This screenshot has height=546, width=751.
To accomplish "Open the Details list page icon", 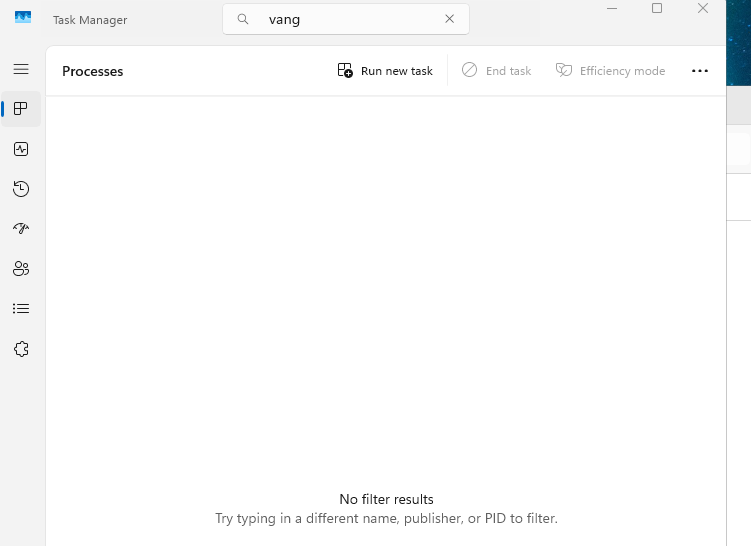I will (21, 308).
